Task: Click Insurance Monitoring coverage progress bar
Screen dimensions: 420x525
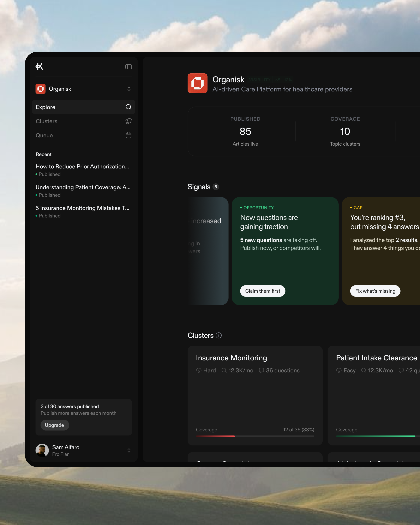Action: [x=255, y=436]
